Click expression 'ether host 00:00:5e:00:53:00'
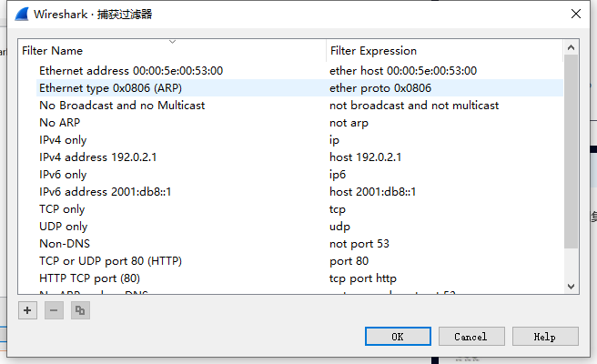The width and height of the screenshot is (597, 364). click(403, 71)
